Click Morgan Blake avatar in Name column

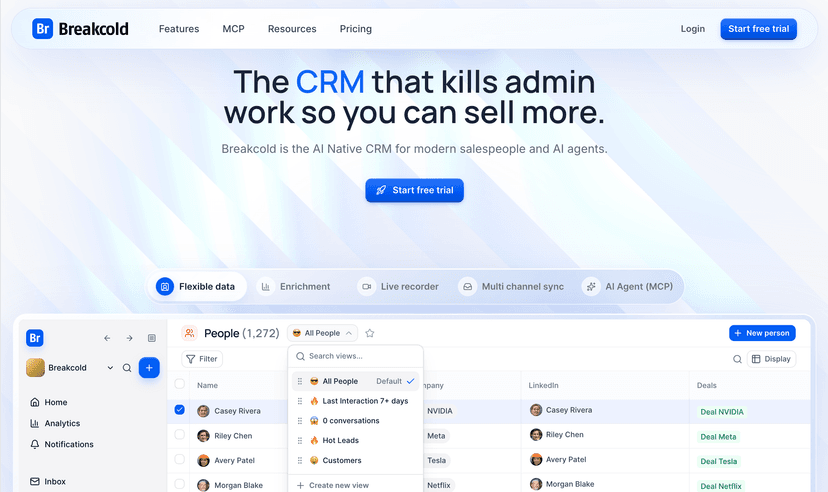pyautogui.click(x=203, y=485)
